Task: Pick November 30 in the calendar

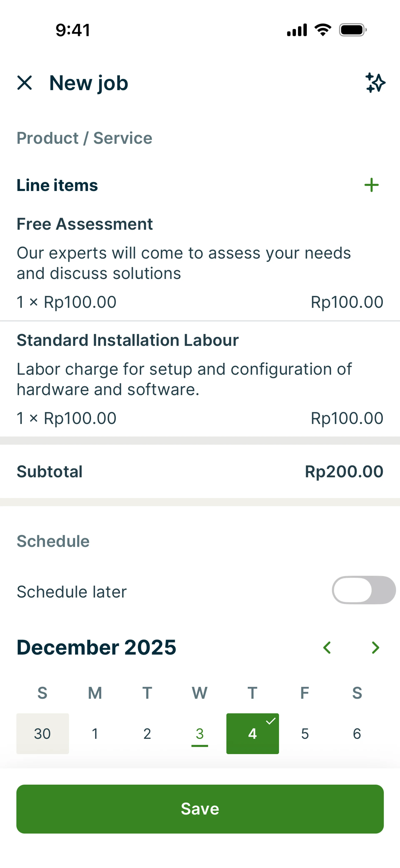Action: pos(42,733)
